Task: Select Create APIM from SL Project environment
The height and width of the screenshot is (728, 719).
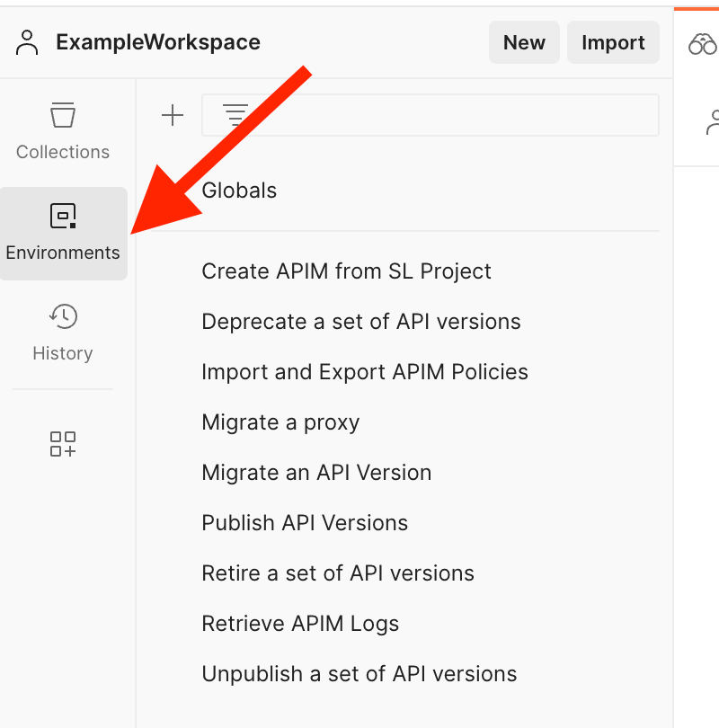Action: pos(346,271)
